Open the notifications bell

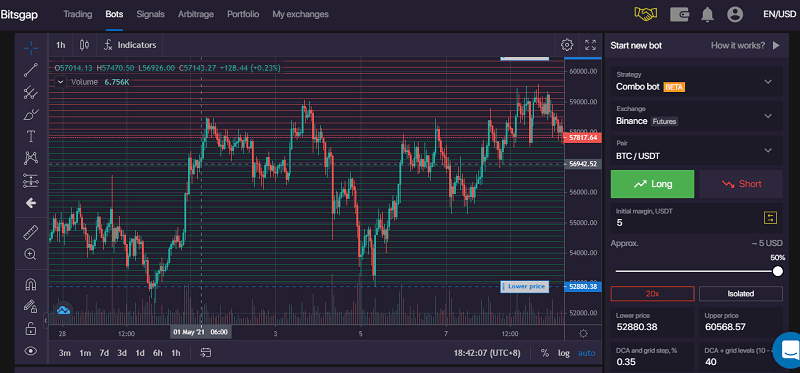[x=707, y=14]
